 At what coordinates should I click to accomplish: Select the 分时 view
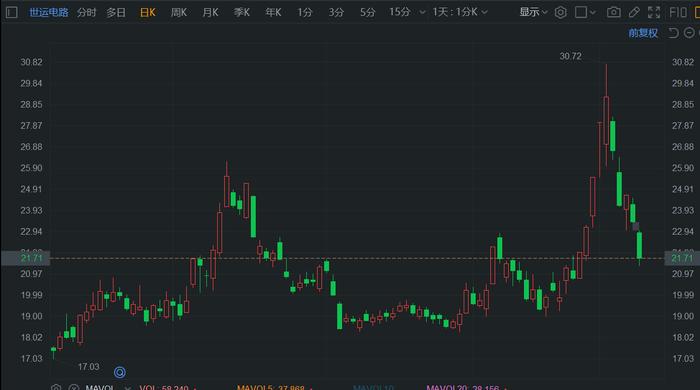coord(86,12)
